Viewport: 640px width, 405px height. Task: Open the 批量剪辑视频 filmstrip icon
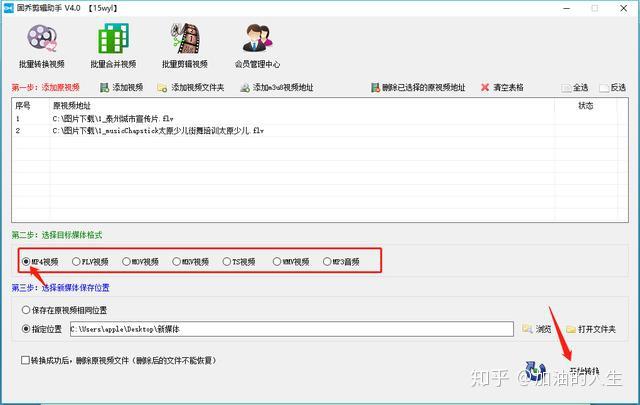[x=185, y=38]
